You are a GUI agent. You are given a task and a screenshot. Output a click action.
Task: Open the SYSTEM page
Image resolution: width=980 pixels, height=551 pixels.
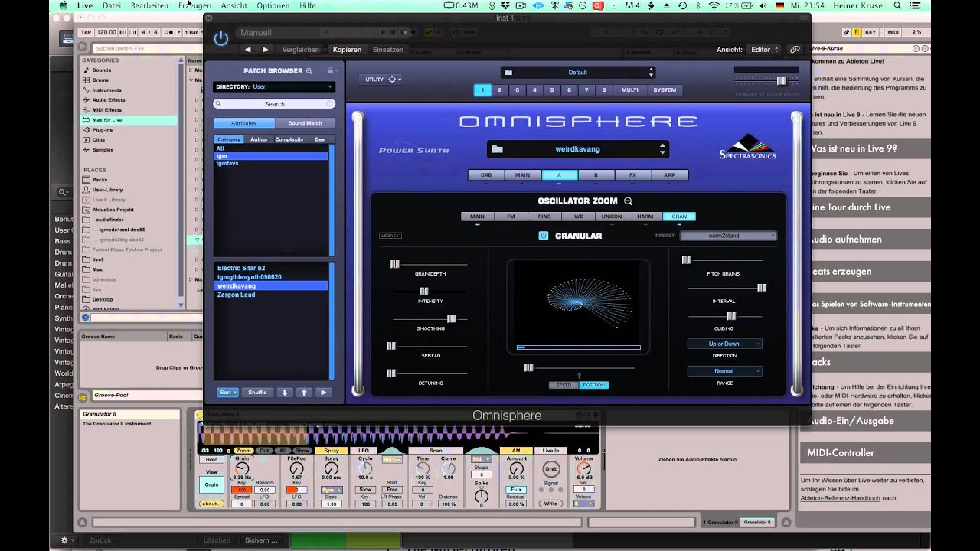pyautogui.click(x=665, y=90)
